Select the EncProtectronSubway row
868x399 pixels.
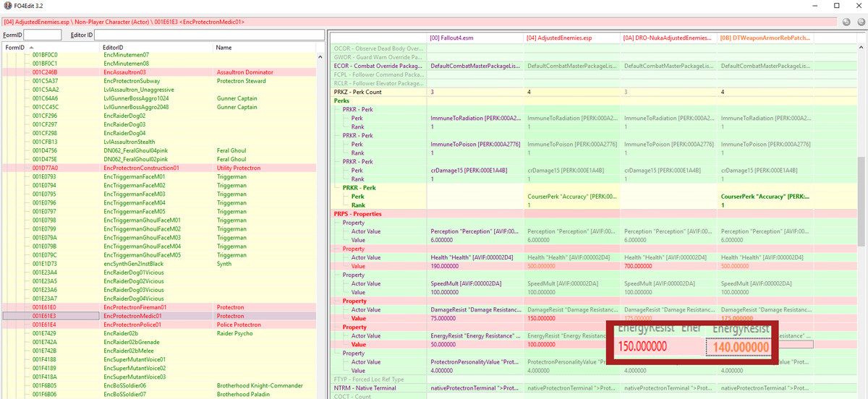pyautogui.click(x=160, y=81)
